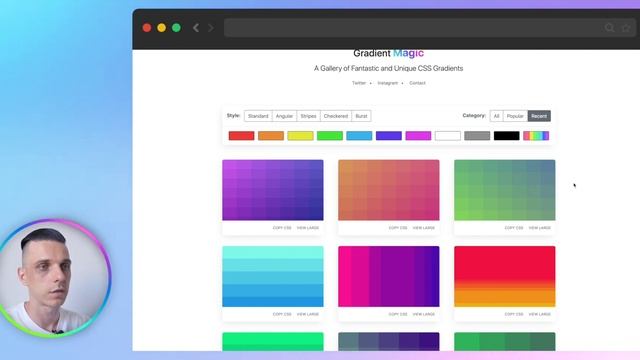Pick the white color filter swatch
The width and height of the screenshot is (640, 360).
click(448, 136)
